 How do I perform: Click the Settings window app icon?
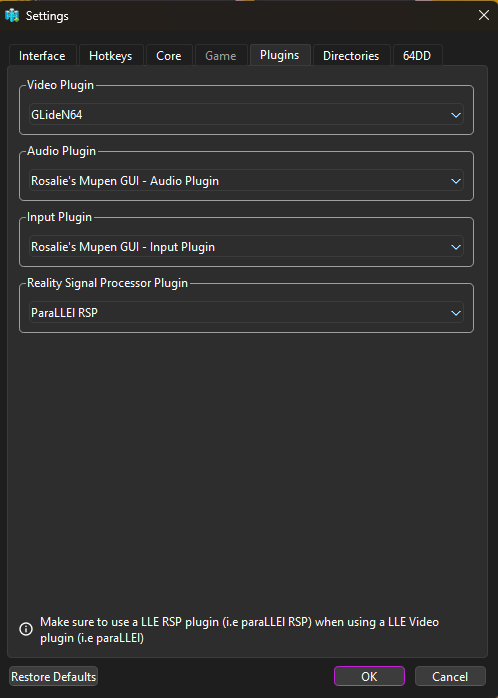pyautogui.click(x=12, y=16)
